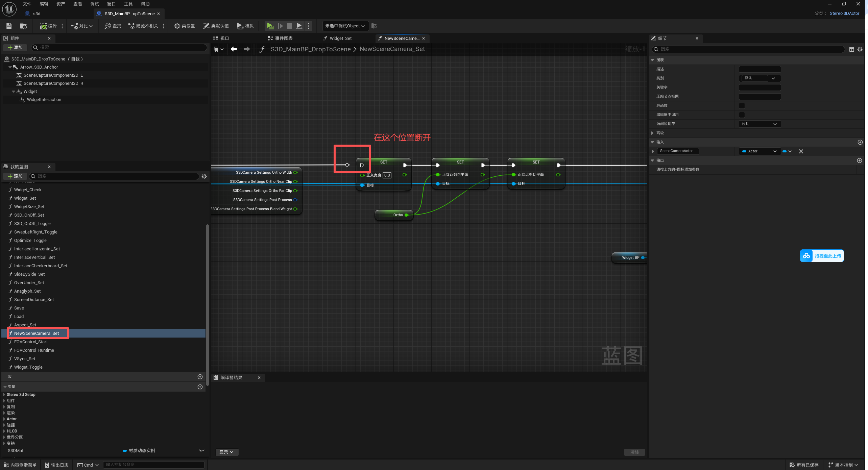
Task: Click the Save blueprint icon
Action: [x=9, y=26]
